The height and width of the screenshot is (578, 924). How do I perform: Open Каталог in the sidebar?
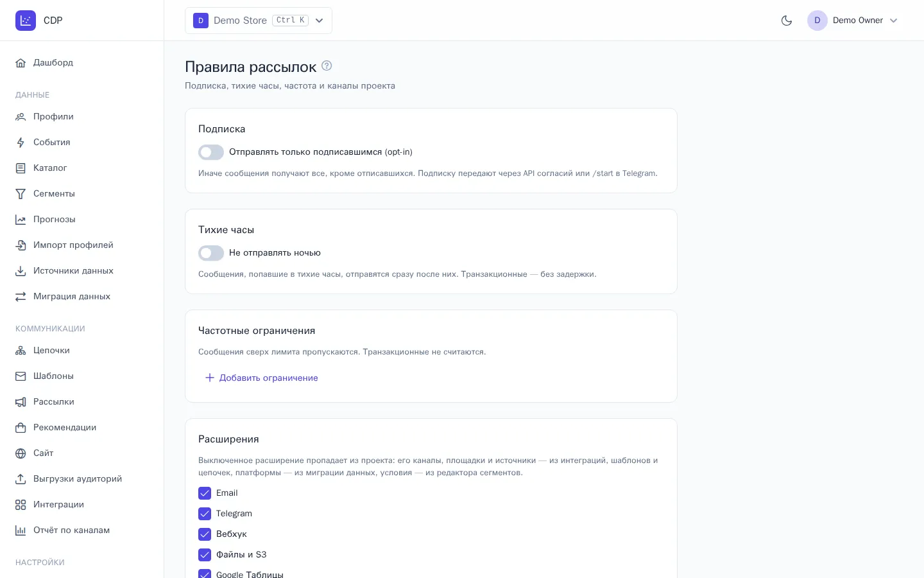tap(82, 168)
